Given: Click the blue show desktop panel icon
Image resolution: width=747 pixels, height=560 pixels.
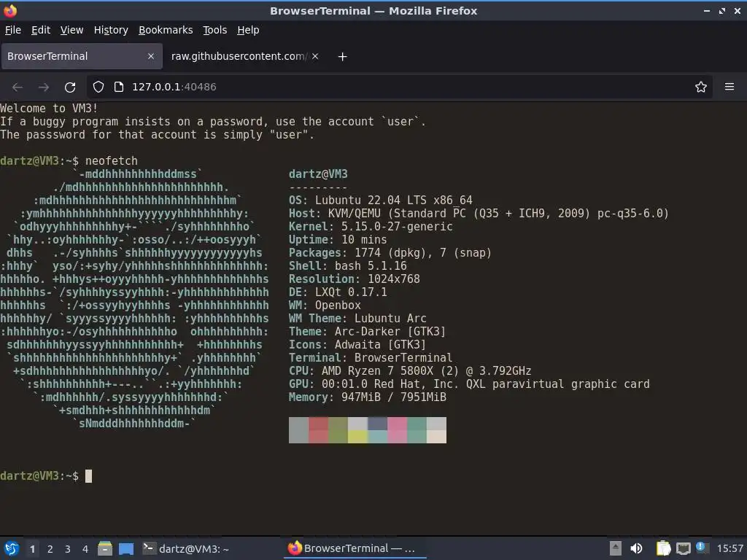Looking at the screenshot, I should click(126, 548).
